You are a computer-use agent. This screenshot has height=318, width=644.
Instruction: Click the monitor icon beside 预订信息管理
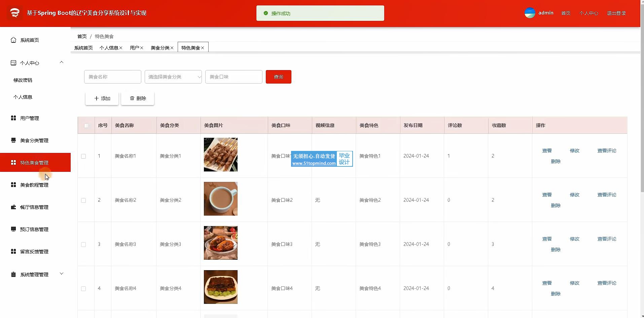(13, 229)
